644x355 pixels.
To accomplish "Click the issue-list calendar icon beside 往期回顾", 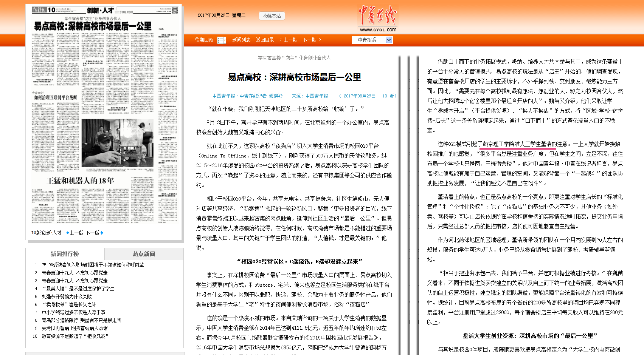I will tap(221, 40).
